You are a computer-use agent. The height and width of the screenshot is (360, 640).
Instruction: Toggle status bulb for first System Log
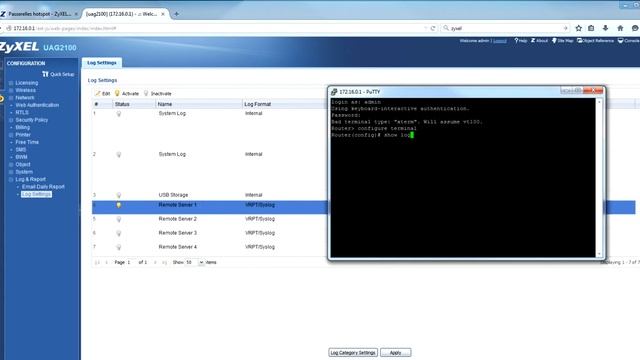(119, 114)
